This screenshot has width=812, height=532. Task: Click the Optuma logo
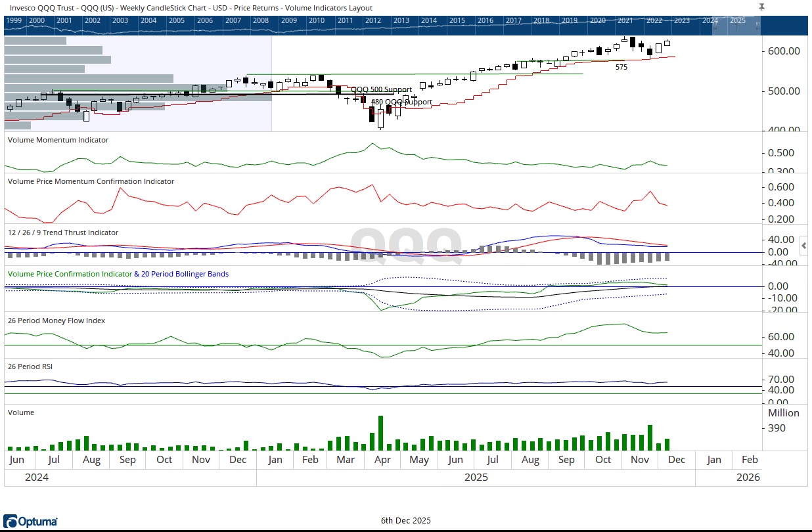(29, 520)
